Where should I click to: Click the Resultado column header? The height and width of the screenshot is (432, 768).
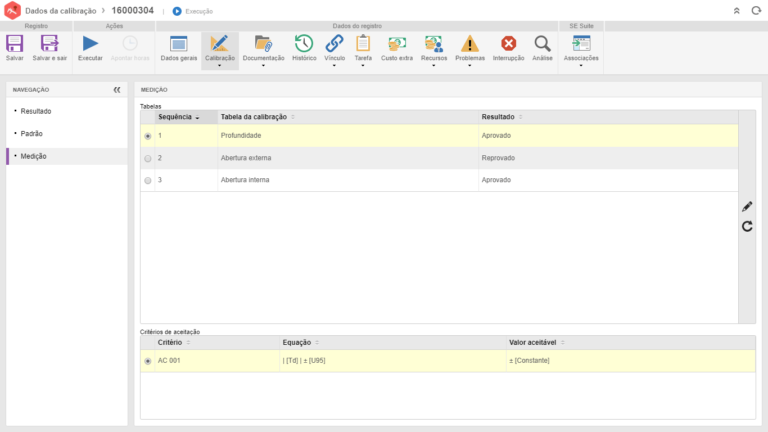click(498, 117)
